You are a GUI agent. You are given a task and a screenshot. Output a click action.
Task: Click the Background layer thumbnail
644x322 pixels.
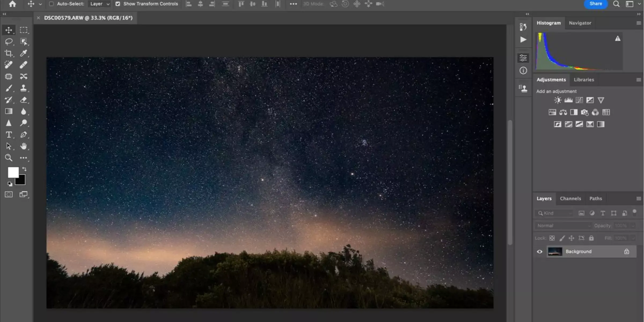coord(555,251)
